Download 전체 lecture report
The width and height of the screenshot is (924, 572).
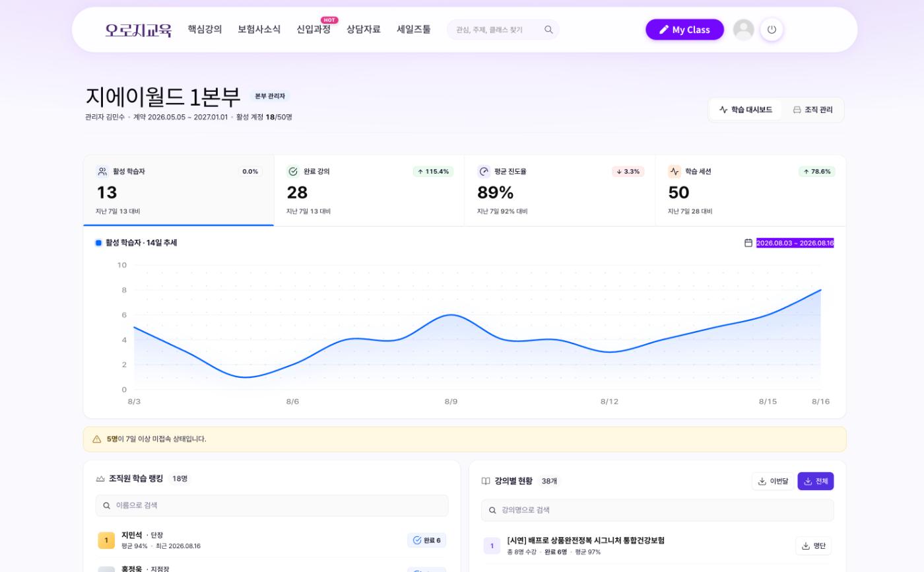[x=816, y=482]
